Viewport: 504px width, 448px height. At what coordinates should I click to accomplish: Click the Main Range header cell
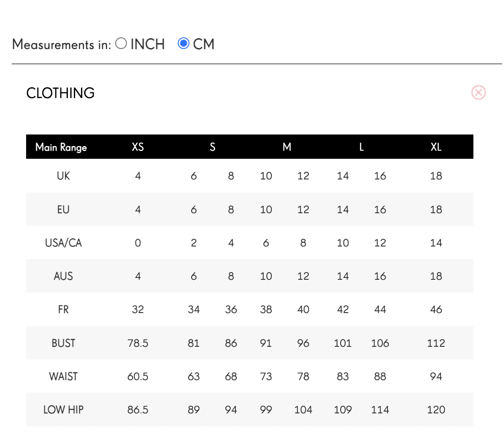click(x=61, y=148)
